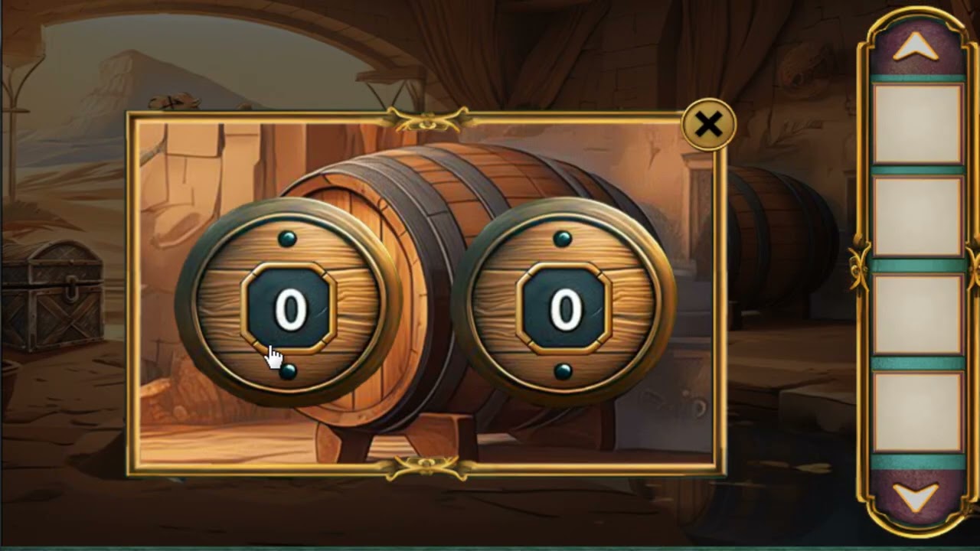Click the right dial's digit 0
The width and height of the screenshot is (980, 551).
tap(565, 310)
